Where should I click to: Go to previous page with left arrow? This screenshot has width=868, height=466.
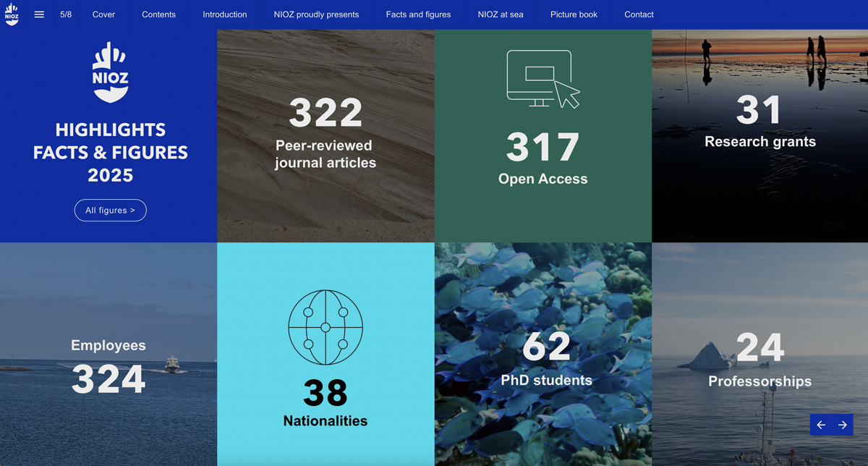click(x=821, y=425)
